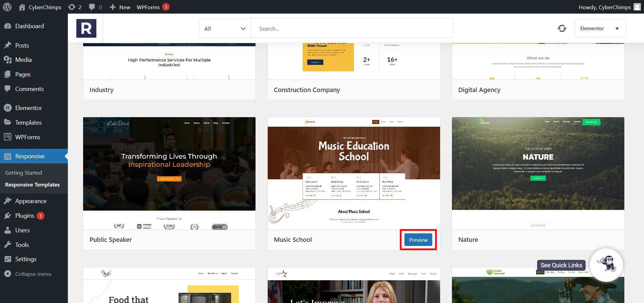Open the Fresh Harvest template thumbnail
Viewport: 644px width, 303px height.
538,285
